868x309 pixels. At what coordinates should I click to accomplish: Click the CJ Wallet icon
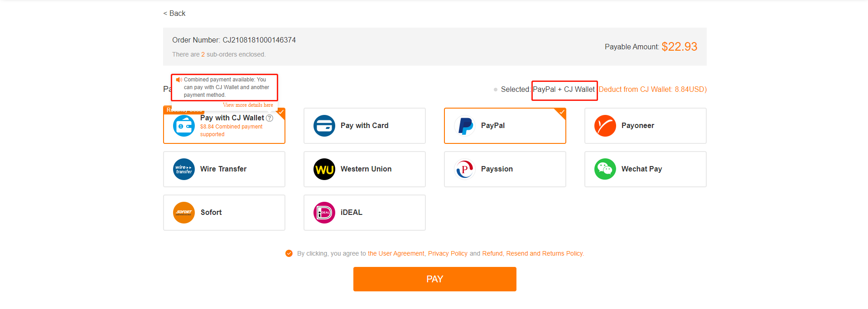coord(183,126)
